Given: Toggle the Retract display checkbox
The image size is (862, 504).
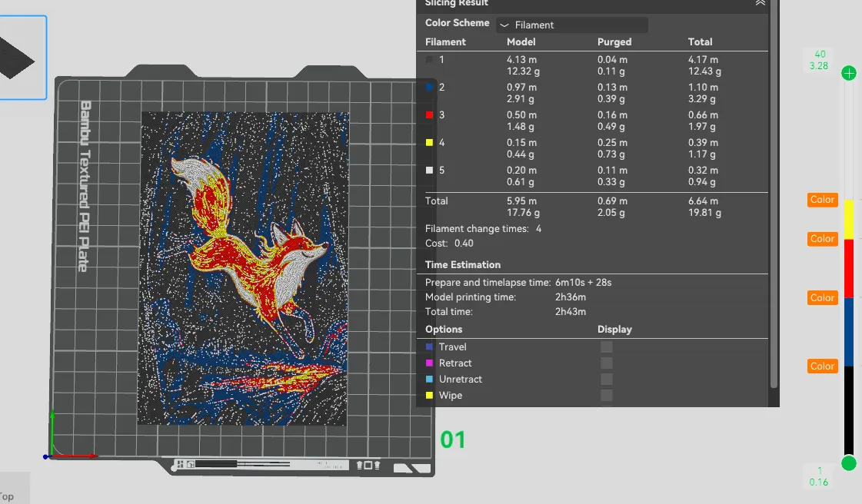Looking at the screenshot, I should [x=607, y=363].
